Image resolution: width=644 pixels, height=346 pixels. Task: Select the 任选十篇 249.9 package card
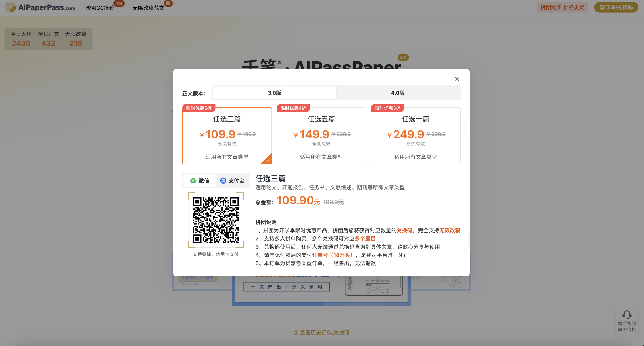[415, 136]
